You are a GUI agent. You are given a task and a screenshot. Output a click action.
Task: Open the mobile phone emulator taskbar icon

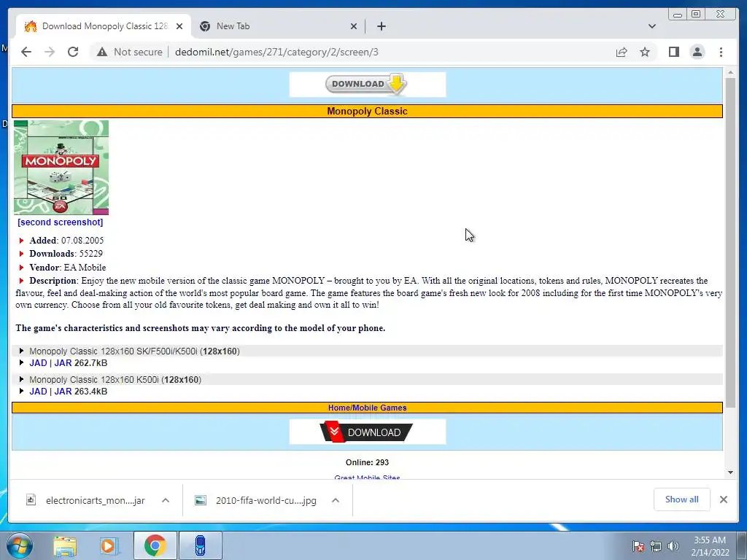tap(201, 545)
